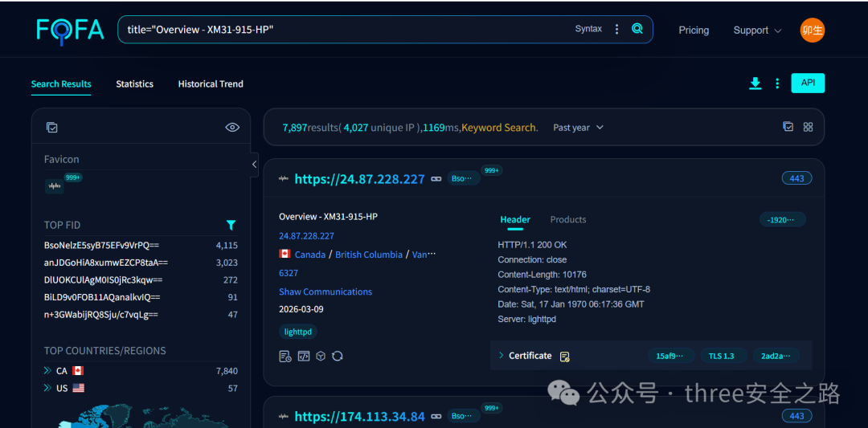
Task: Click the 2ad2a… hash badge
Action: click(776, 356)
